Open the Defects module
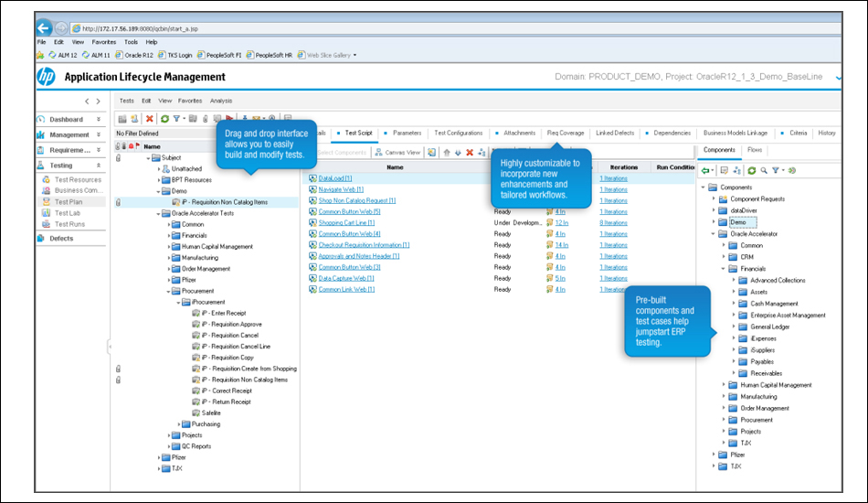This screenshot has width=868, height=503. point(61,238)
